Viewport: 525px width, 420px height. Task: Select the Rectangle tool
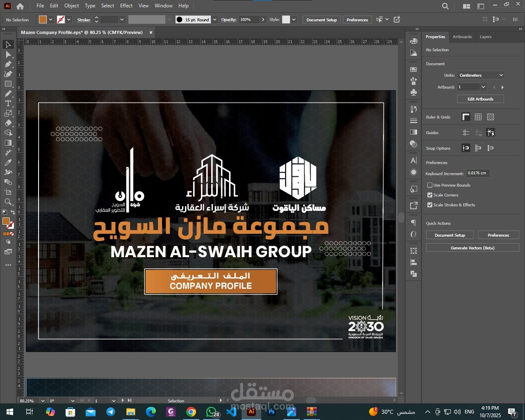click(8, 84)
